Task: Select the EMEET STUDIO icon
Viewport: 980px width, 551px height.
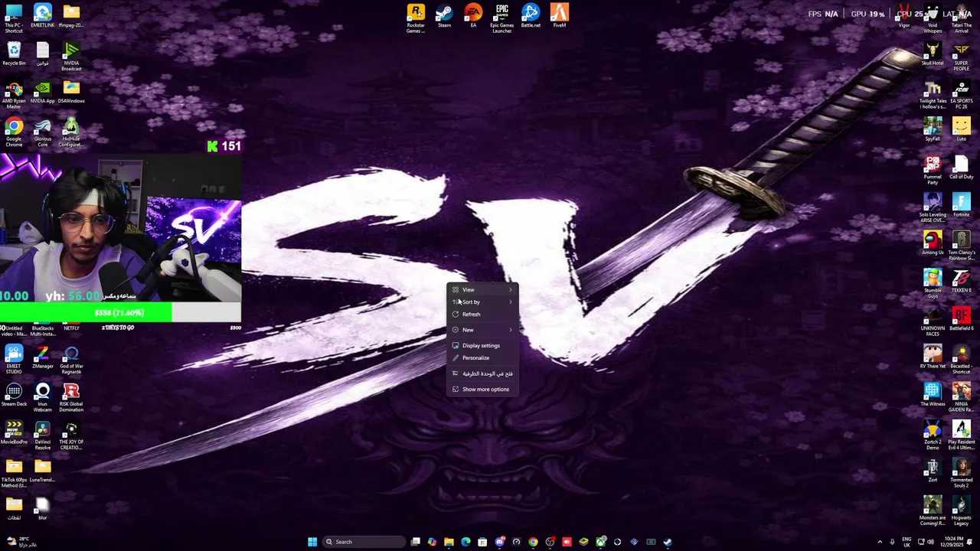Action: click(14, 360)
